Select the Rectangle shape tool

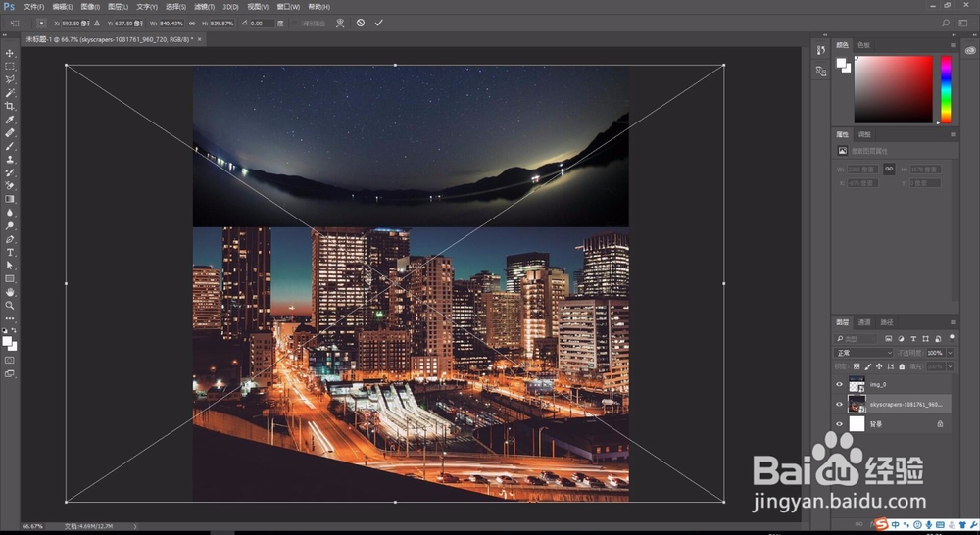point(10,278)
